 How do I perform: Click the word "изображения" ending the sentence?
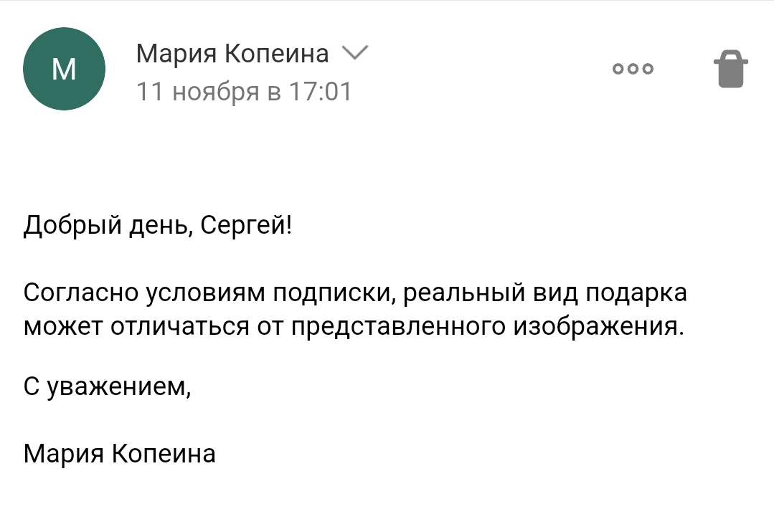click(595, 327)
